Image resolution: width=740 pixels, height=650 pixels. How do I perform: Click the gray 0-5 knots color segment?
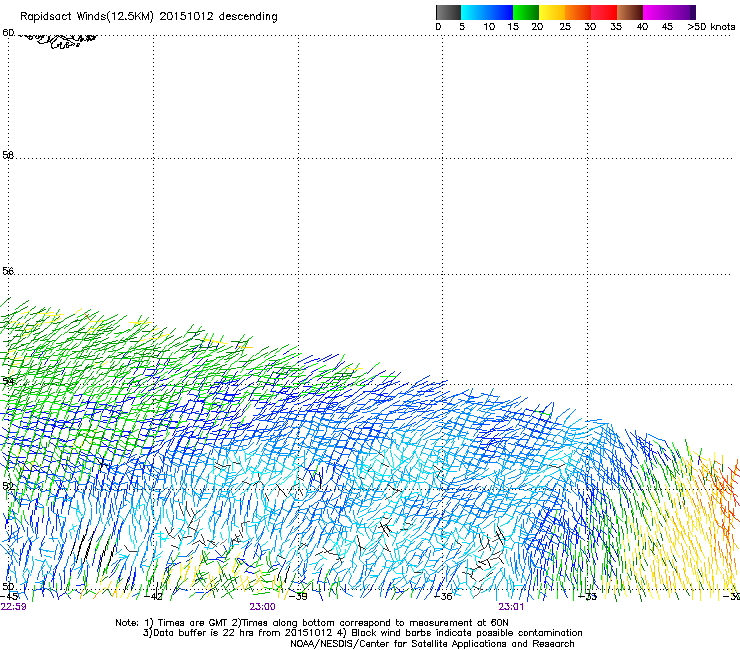click(x=448, y=12)
